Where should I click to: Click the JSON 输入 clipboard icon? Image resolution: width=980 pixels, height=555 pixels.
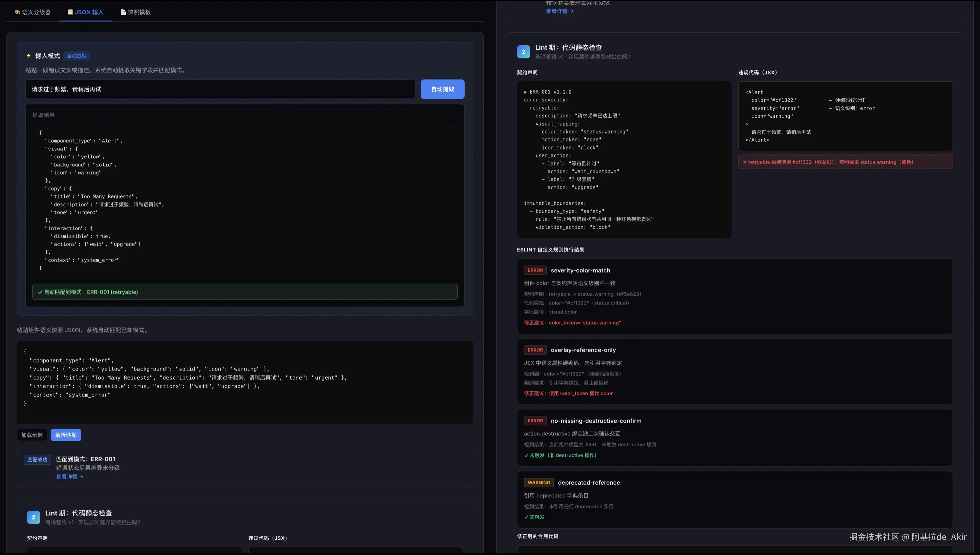(70, 12)
